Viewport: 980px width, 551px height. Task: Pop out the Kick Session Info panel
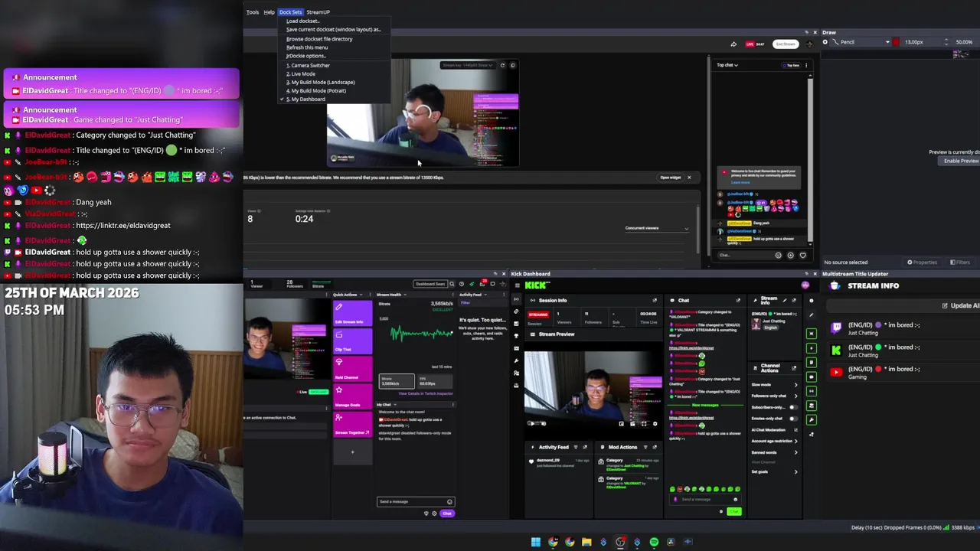click(x=655, y=300)
